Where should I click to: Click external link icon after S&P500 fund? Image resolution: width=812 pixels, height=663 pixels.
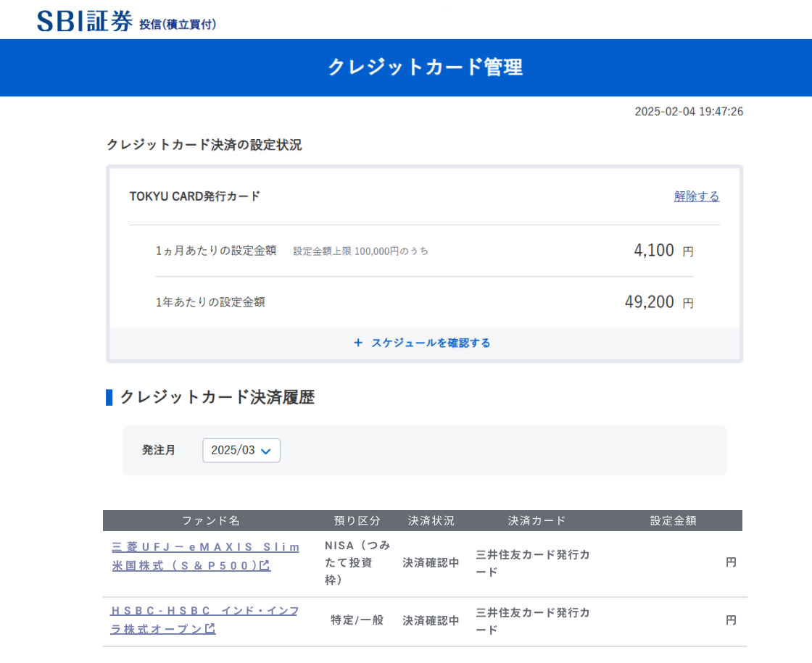click(265, 566)
